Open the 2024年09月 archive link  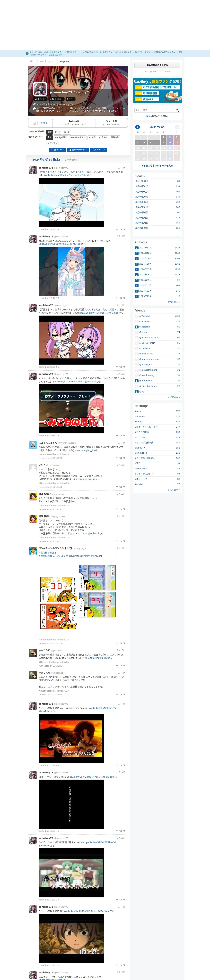[145, 258]
